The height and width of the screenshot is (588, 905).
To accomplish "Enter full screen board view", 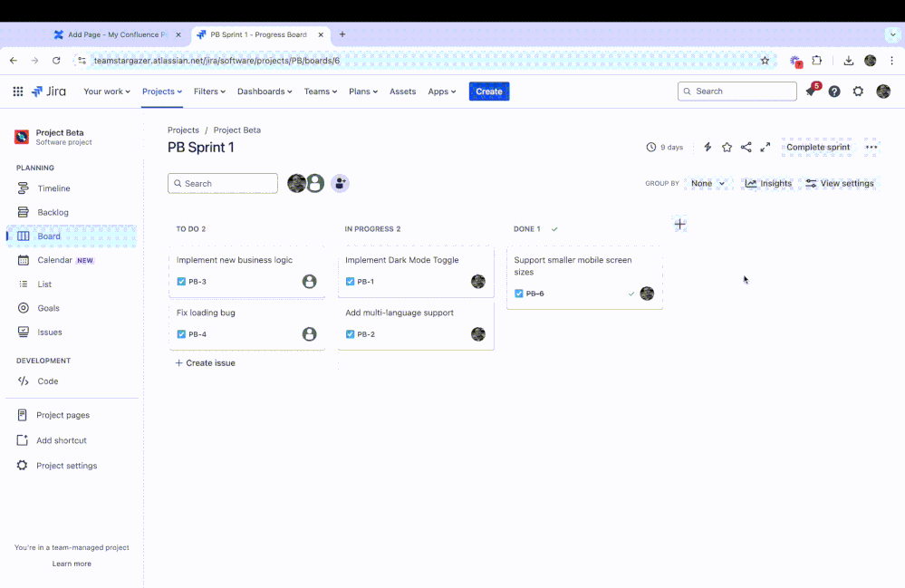I will (x=765, y=147).
